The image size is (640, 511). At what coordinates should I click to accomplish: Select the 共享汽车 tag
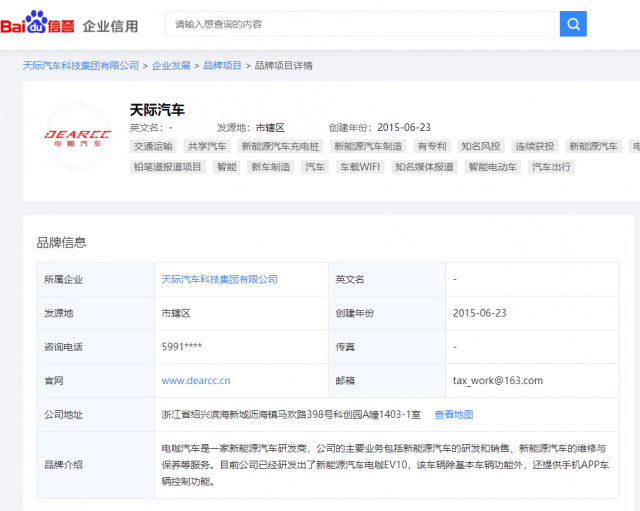(207, 146)
